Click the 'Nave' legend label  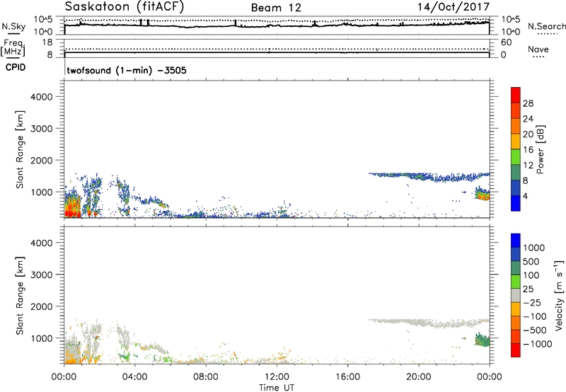[x=538, y=50]
